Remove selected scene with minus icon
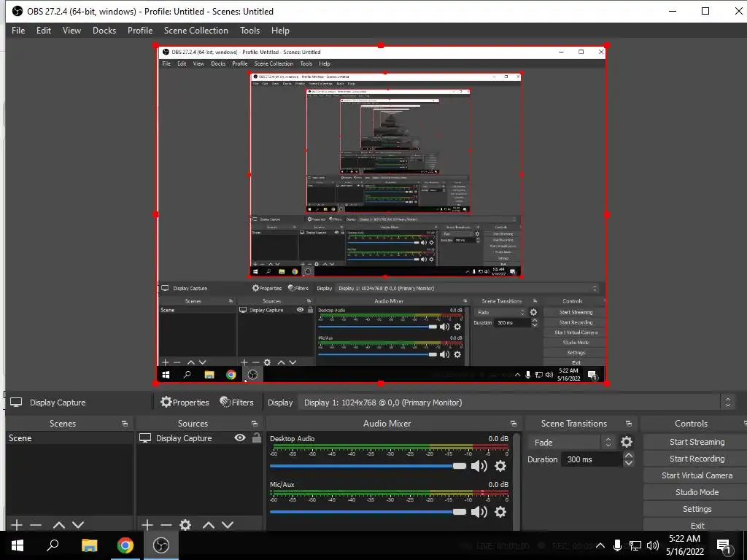Viewport: 747px width, 560px height. coord(36,525)
